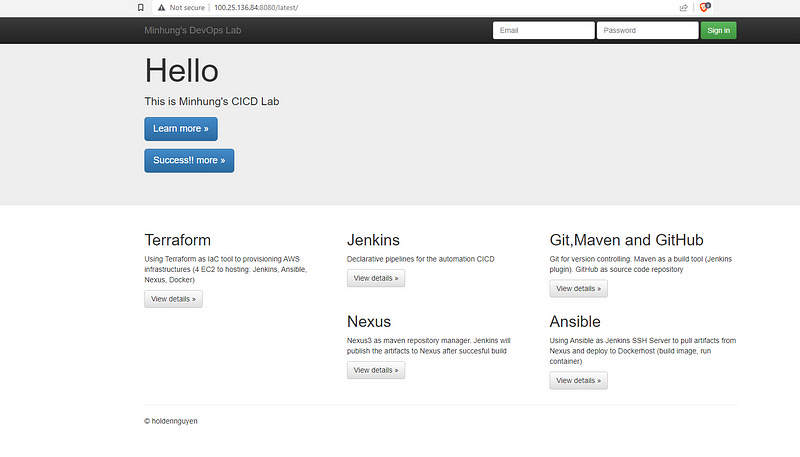View details under the Ansible section
800x457 pixels.
579,380
